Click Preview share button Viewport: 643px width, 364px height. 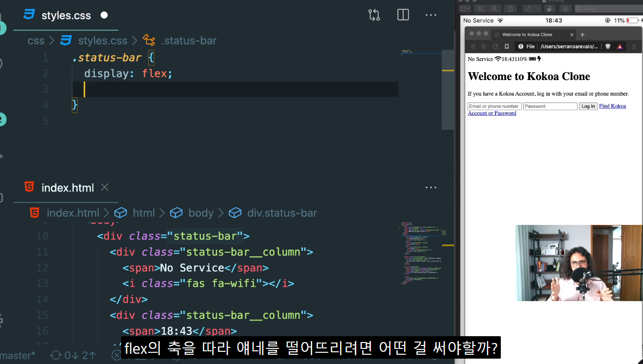point(511,8)
